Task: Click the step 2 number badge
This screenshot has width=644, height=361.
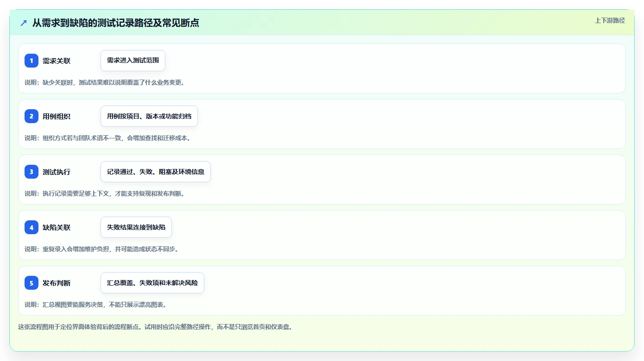Action: [32, 116]
